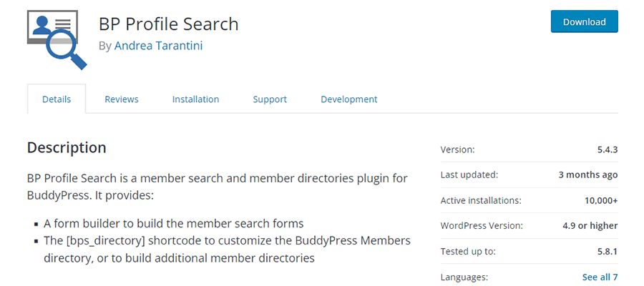Viewport: 644px width, 286px height.
Task: Click the Version: label
Action: (x=457, y=149)
